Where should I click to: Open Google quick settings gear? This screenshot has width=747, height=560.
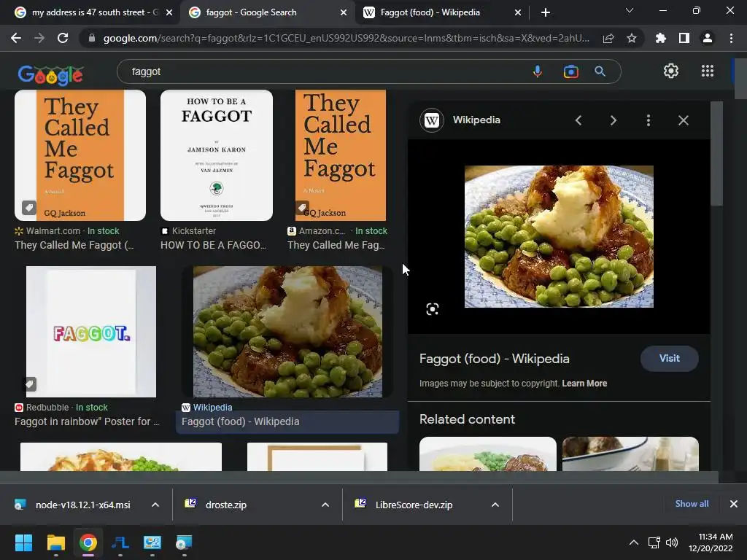(671, 71)
